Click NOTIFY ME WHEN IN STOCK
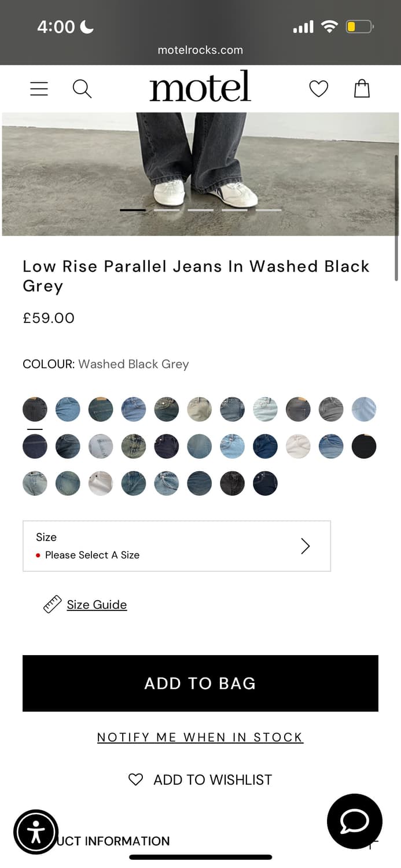 [200, 737]
